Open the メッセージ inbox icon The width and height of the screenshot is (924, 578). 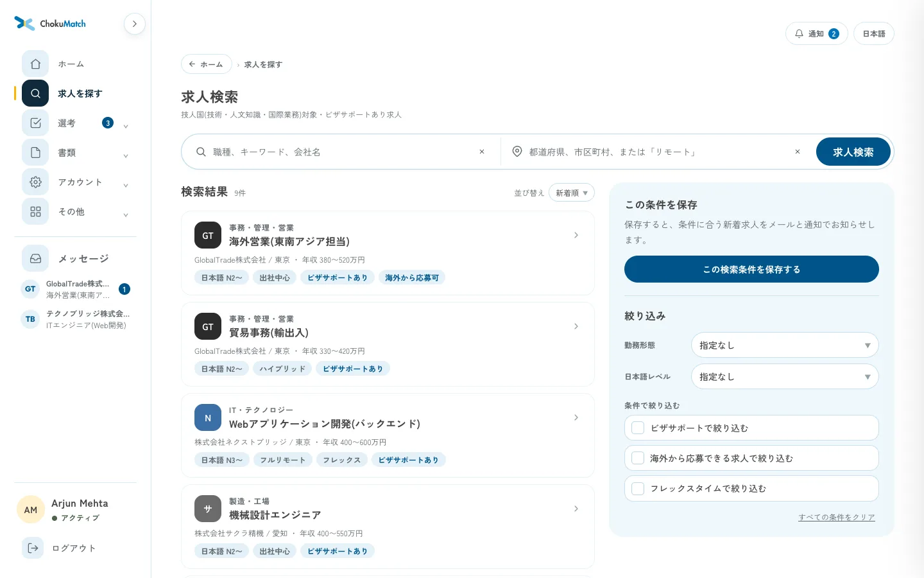pos(35,259)
